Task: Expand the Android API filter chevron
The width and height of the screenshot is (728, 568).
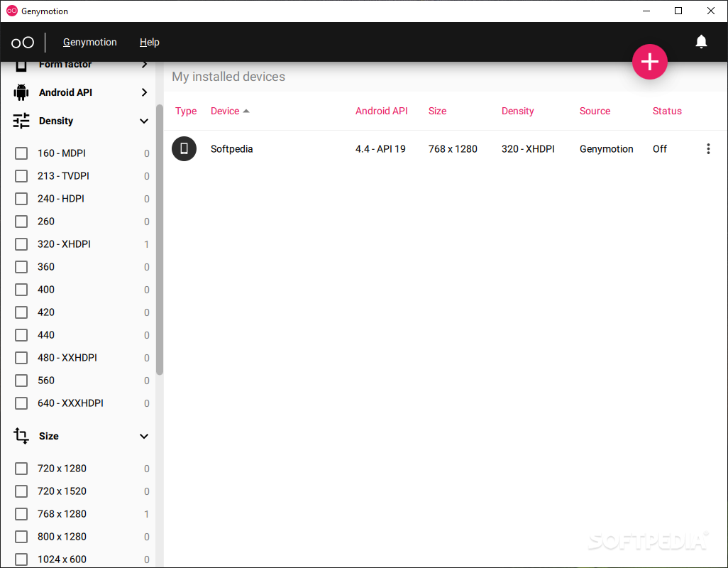Action: 144,92
